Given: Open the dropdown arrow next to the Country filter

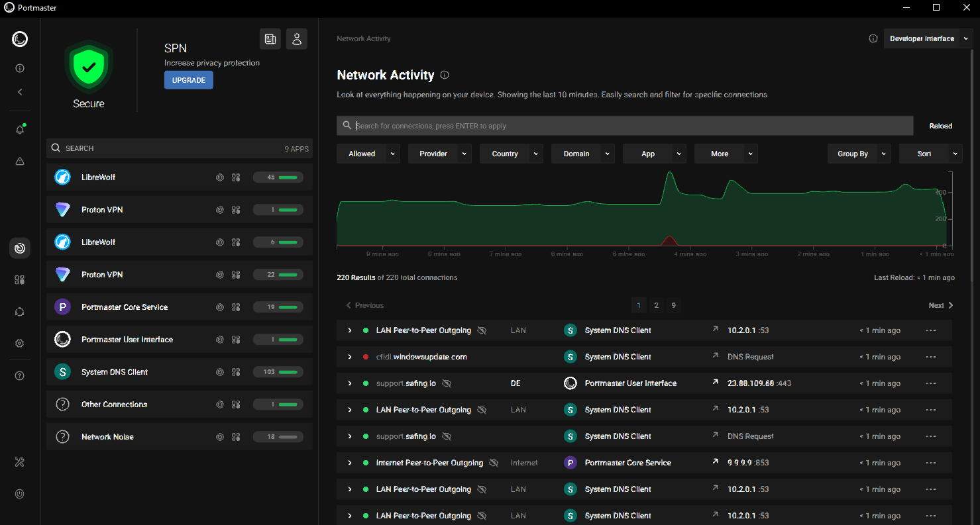Looking at the screenshot, I should (536, 154).
